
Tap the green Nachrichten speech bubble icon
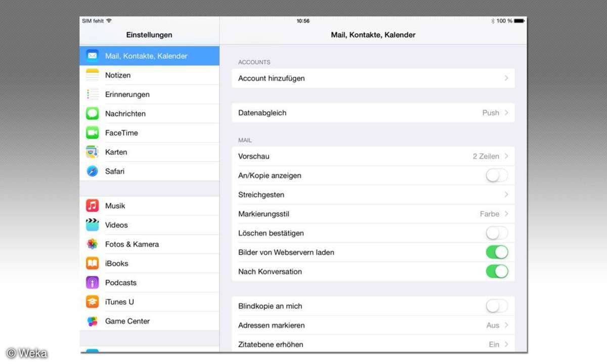click(x=92, y=113)
